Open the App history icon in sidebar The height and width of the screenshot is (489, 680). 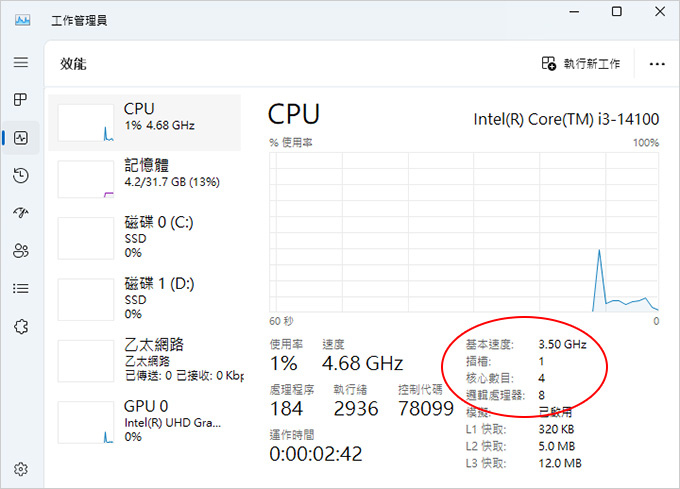pos(20,176)
